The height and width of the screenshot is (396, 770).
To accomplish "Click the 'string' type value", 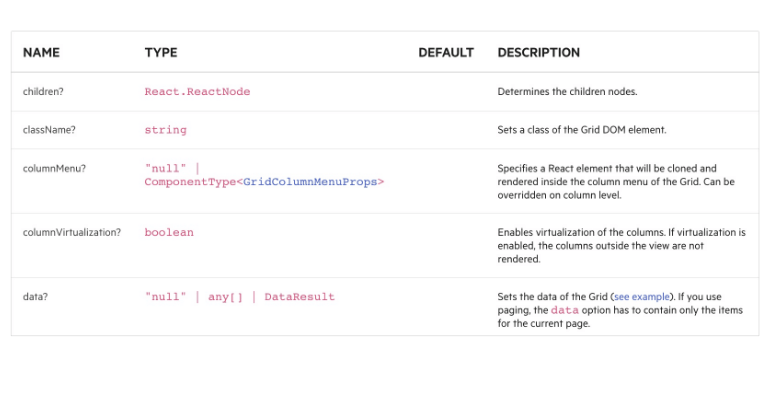I will [x=165, y=130].
